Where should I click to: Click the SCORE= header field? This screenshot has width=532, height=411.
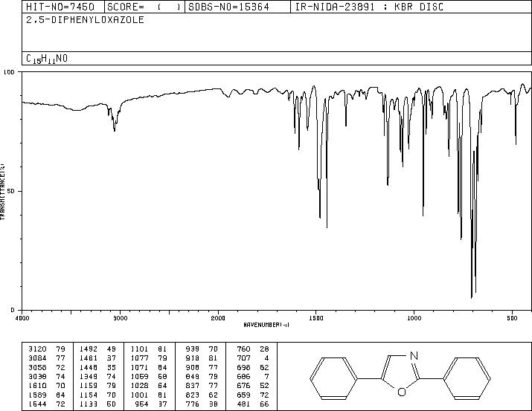(144, 7)
